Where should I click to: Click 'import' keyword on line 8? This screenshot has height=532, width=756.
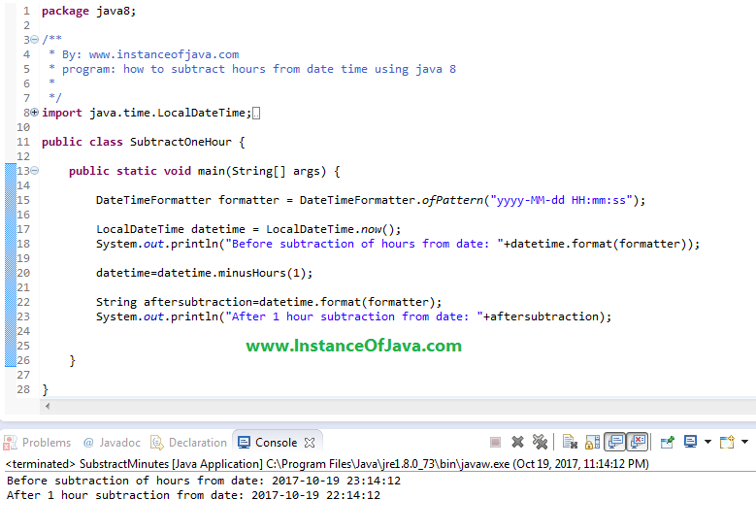click(x=62, y=113)
